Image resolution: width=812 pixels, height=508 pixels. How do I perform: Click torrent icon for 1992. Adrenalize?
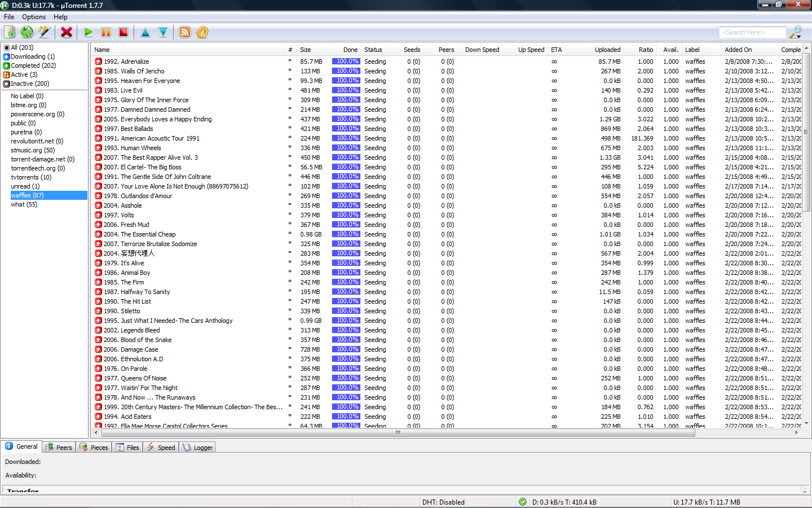click(99, 62)
